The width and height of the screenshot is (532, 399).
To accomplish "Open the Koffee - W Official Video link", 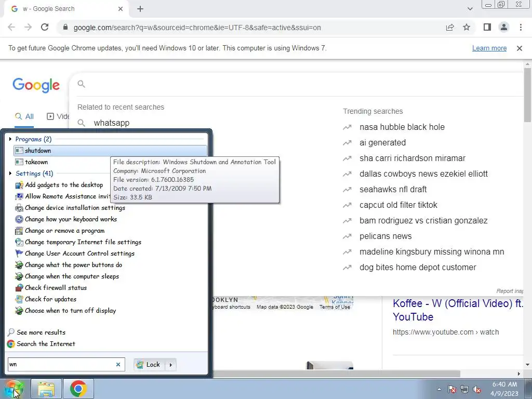I will tap(457, 310).
